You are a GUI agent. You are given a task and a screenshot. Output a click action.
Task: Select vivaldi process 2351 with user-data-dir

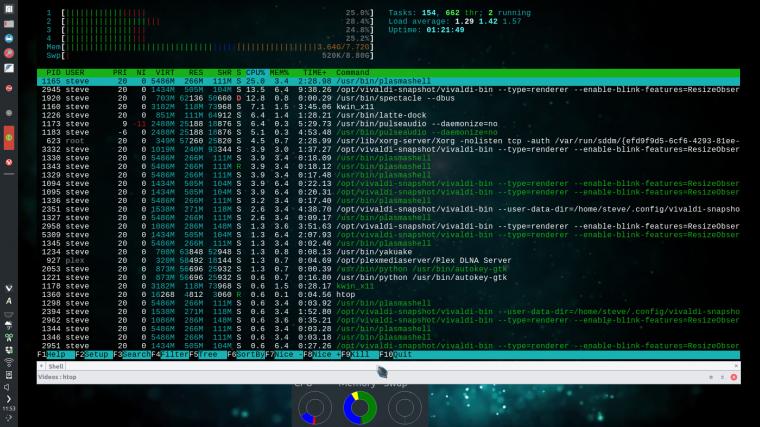click(388, 209)
